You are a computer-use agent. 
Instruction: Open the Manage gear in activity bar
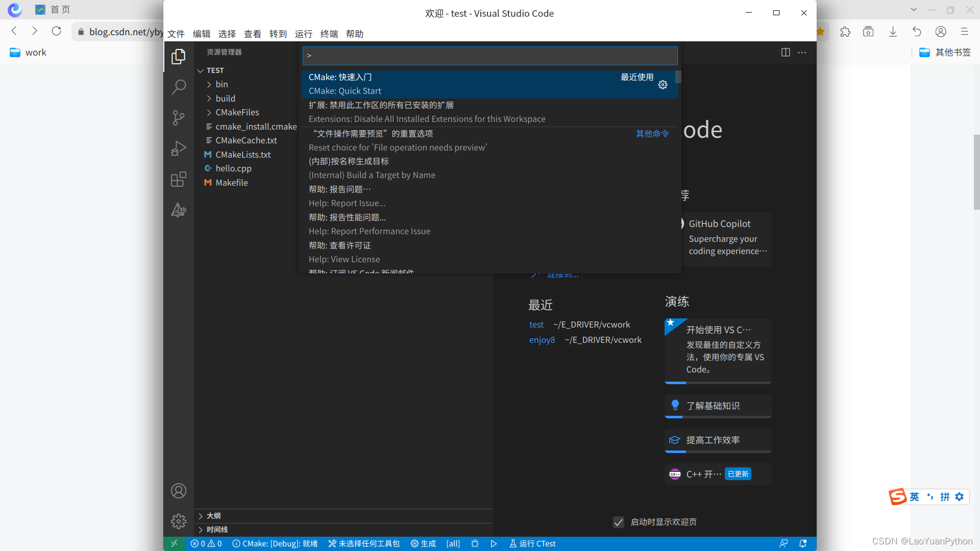[178, 521]
